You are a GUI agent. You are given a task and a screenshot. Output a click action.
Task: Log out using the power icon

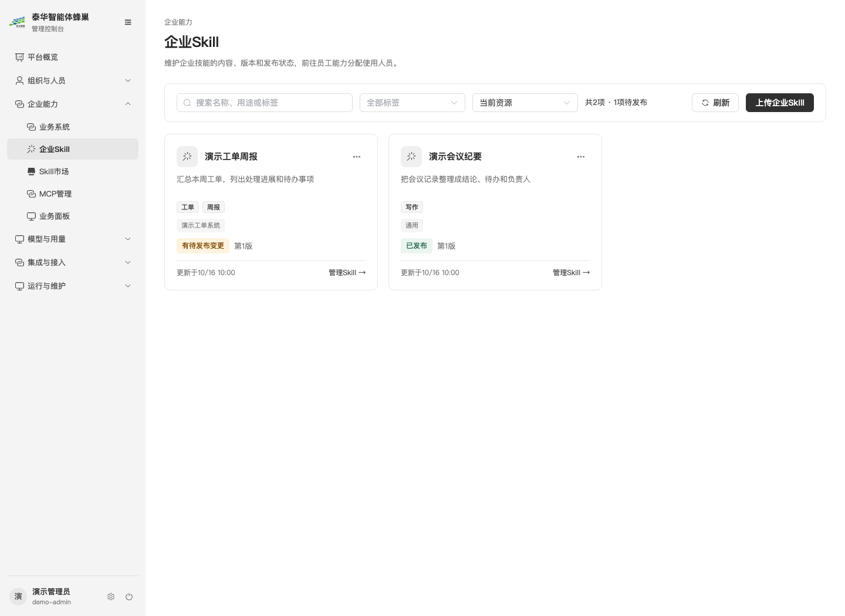129,597
